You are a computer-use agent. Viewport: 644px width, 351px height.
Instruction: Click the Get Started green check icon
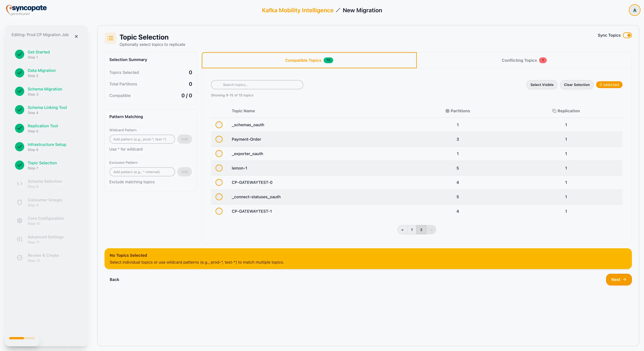19,54
